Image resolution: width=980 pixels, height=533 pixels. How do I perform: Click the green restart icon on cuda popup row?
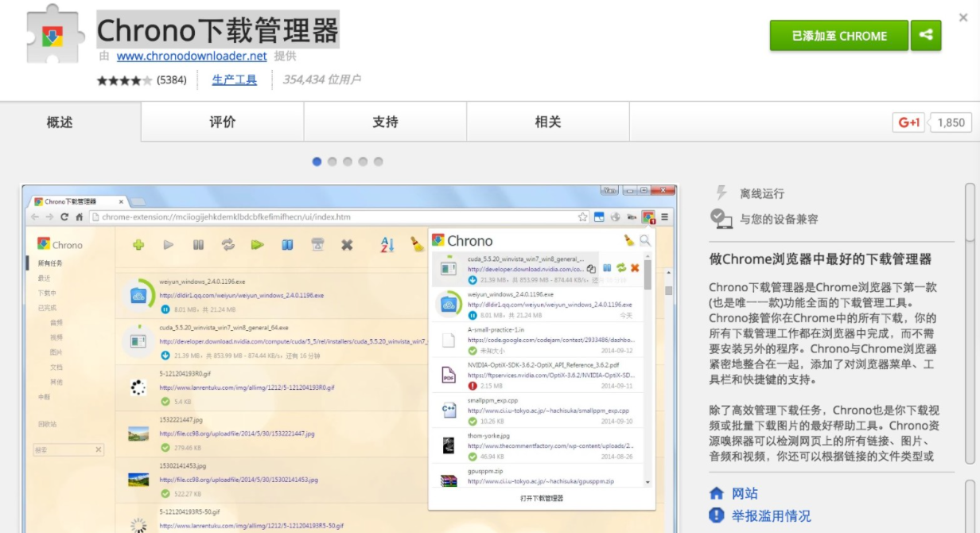coord(621,268)
